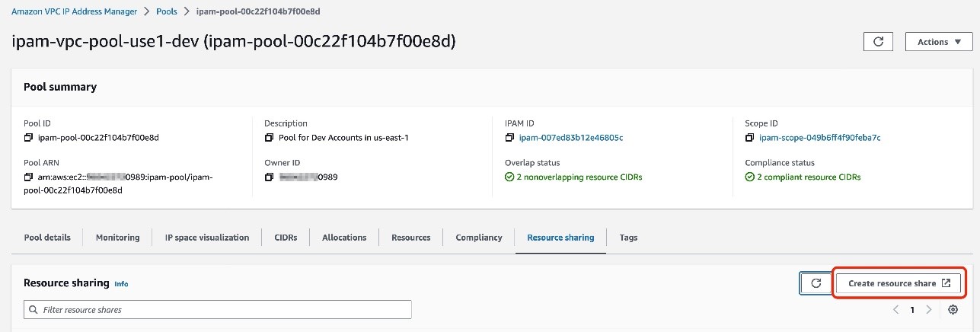Copy the Pool ID value
The image size is (980, 332).
coord(28,138)
